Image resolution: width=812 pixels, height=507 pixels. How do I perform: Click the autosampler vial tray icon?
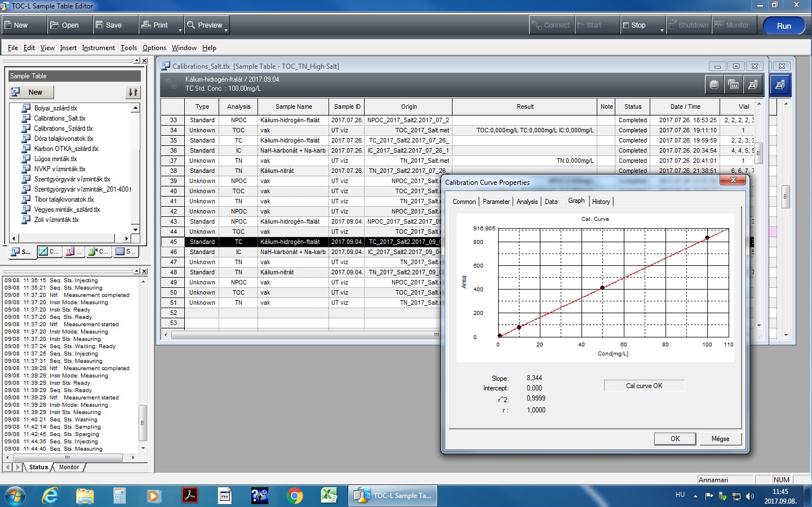(714, 84)
